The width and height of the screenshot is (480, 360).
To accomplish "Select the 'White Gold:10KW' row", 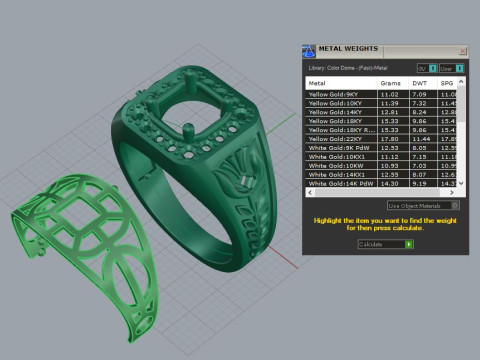I will [x=381, y=166].
